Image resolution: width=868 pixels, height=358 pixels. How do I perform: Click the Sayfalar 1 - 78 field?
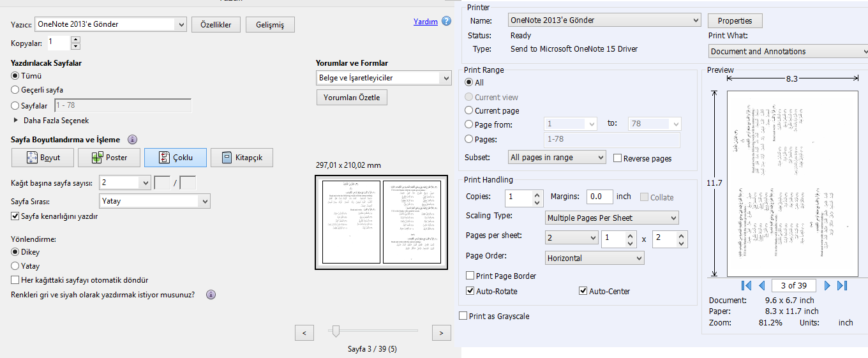(123, 106)
